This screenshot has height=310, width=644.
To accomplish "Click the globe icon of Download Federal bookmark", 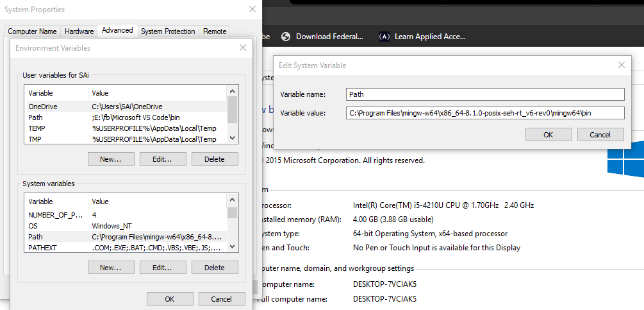I will pyautogui.click(x=286, y=37).
